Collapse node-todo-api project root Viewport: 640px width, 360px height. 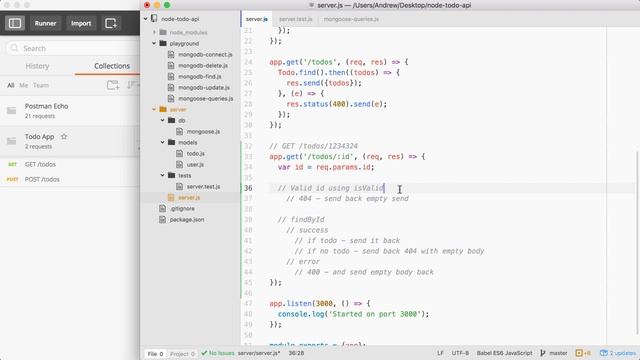(145, 19)
